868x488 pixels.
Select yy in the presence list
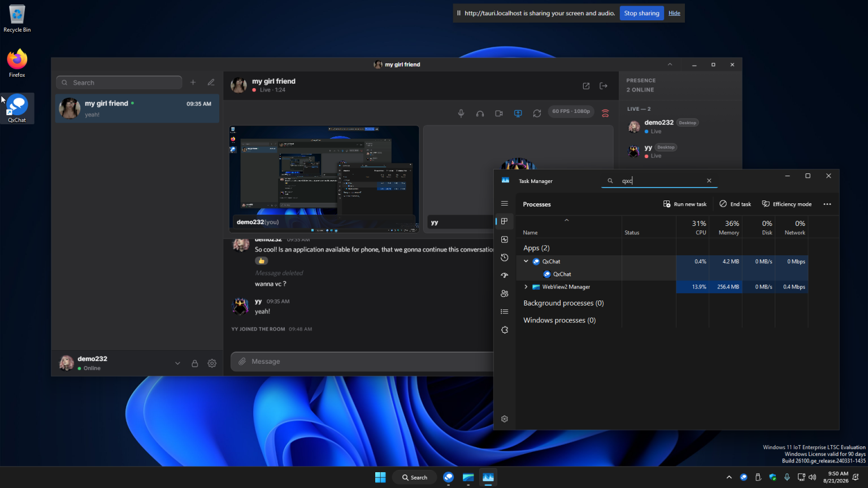[x=680, y=151]
